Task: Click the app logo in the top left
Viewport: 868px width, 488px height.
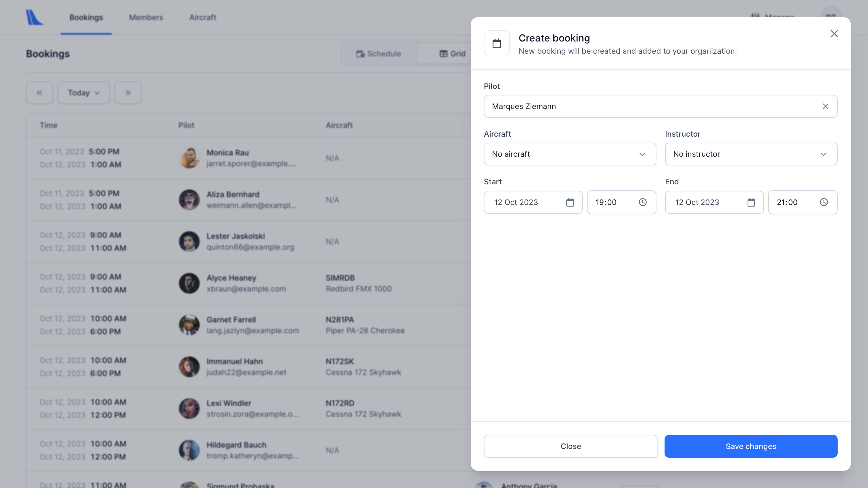Action: [34, 17]
